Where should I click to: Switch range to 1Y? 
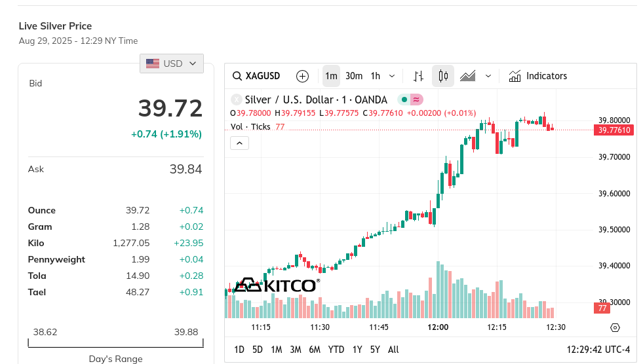(x=357, y=350)
